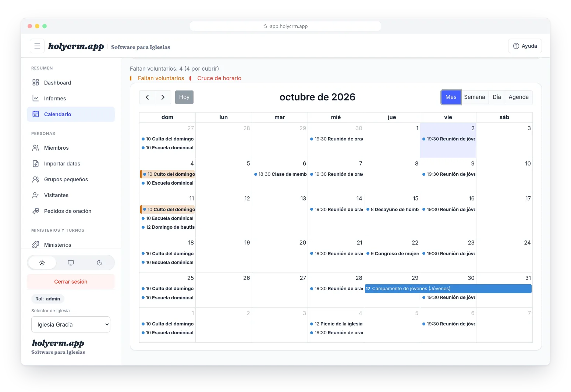Open Escuela dominical event on day 18

click(168, 262)
